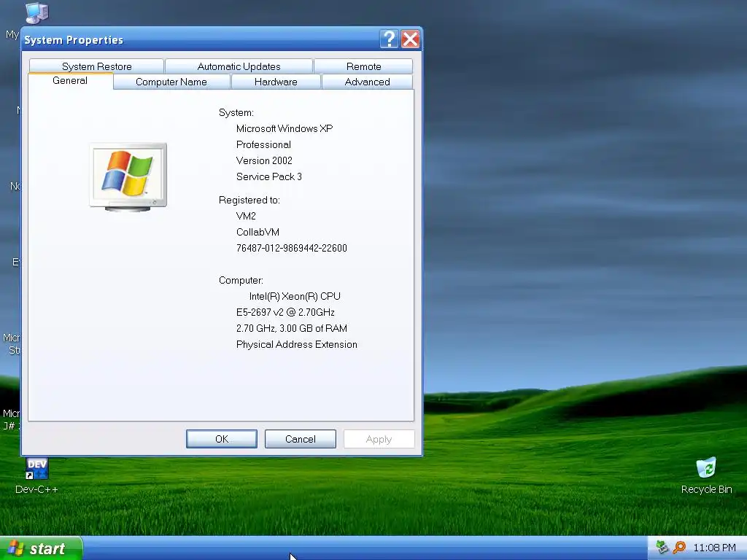
Task: Click '2.70 GHz, 3.00 GB of RAM' text
Action: point(292,329)
